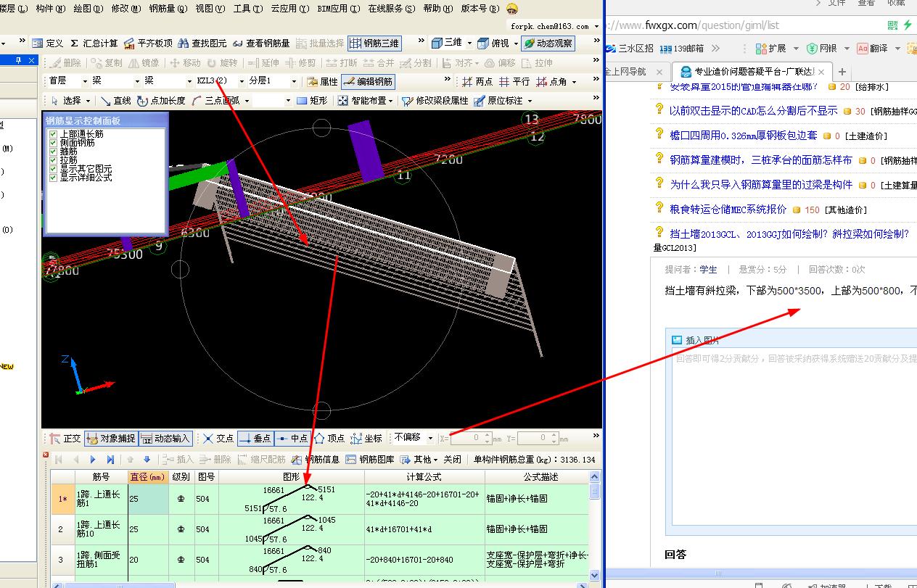The height and width of the screenshot is (588, 917).
Task: Go to next rebar record arrow
Action: coord(93,459)
